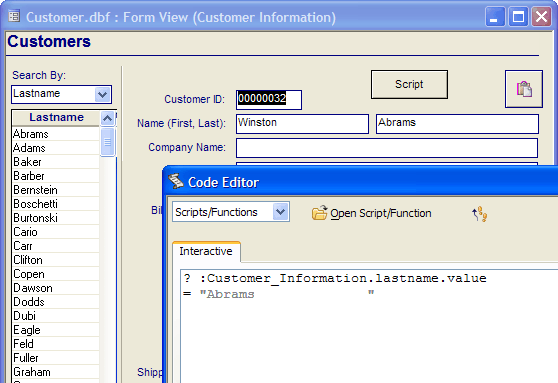Select Abrams in the Lastname list
The width and height of the screenshot is (558, 383).
(56, 134)
